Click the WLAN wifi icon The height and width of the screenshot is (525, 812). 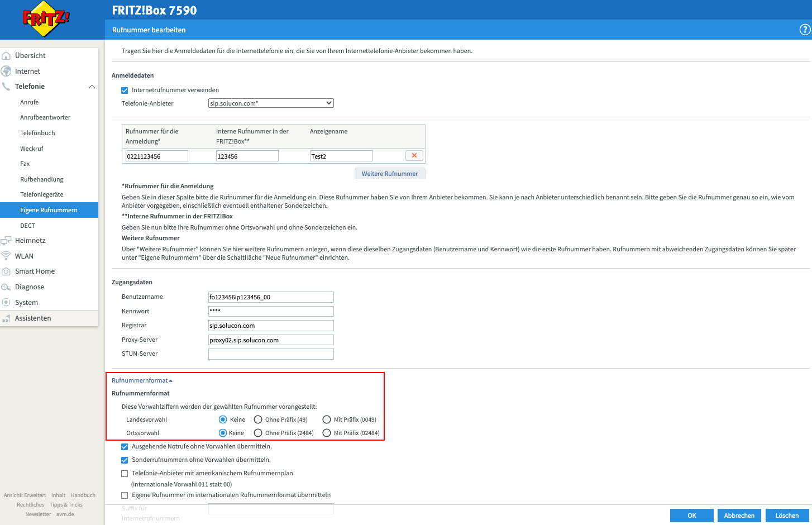(6, 256)
